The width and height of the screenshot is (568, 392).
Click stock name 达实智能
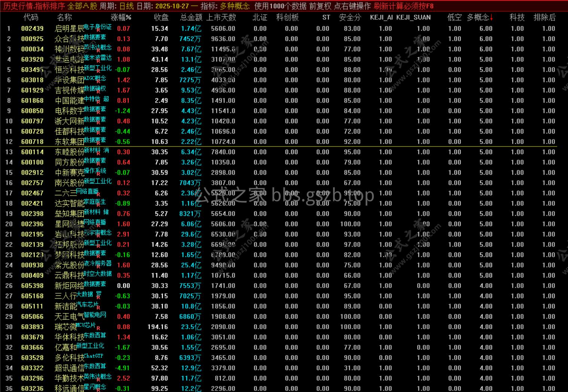tap(70, 204)
